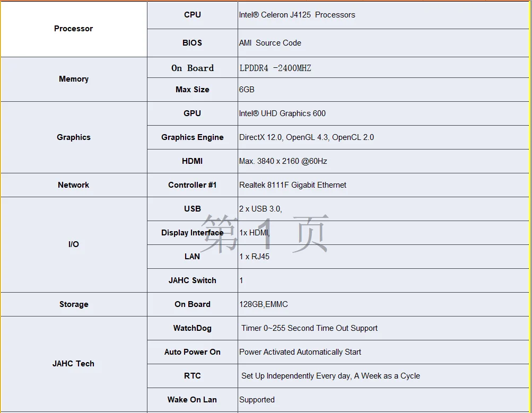Select the Realtek 8111F Gigabit Ethernet cell
The height and width of the screenshot is (413, 532).
point(293,185)
